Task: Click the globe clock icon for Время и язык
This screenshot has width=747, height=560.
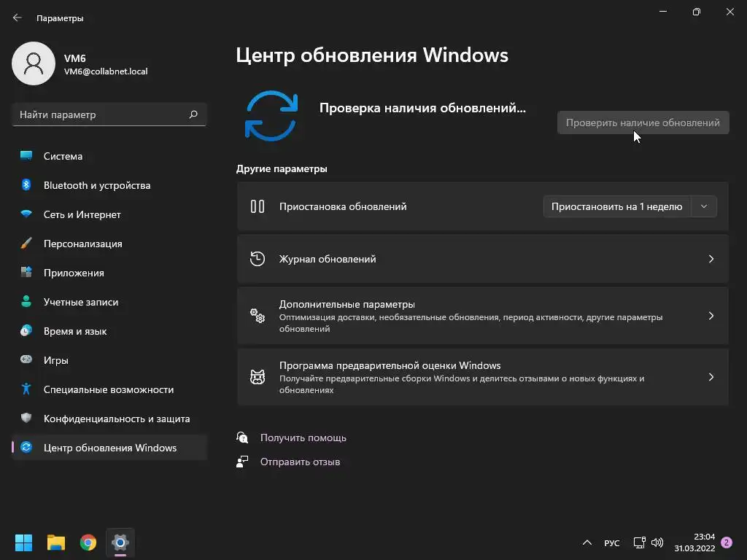Action: tap(26, 330)
